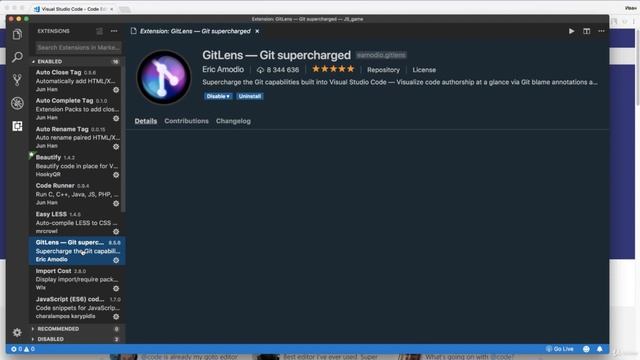The image size is (640, 360).
Task: Open the Explorer view in the activity bar
Action: pyautogui.click(x=17, y=34)
